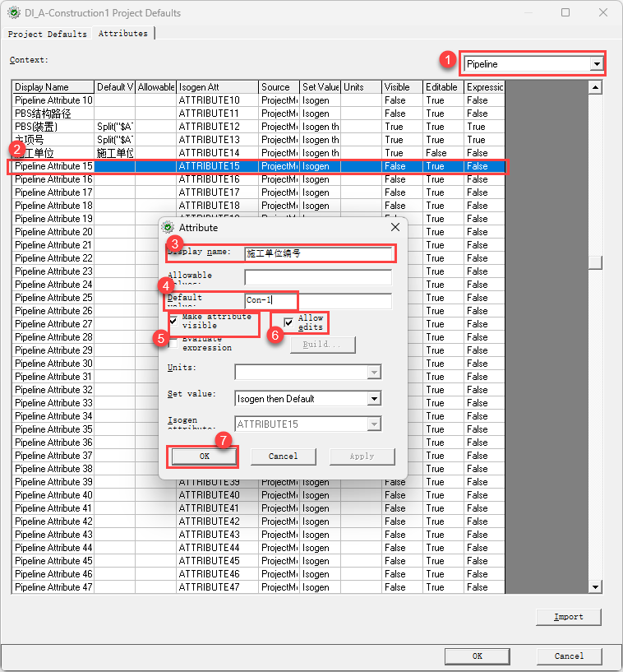Click the table scrollbar up arrow
This screenshot has width=623, height=672.
click(596, 86)
